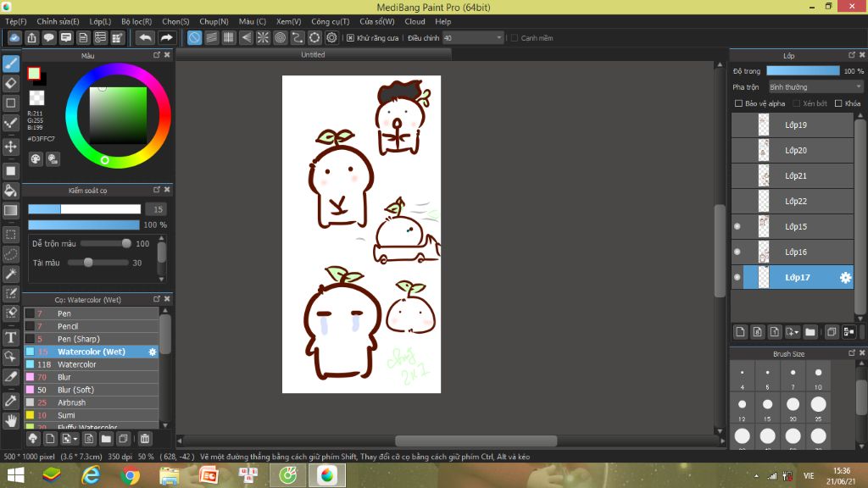Select the Lasso selection tool

coord(11,254)
